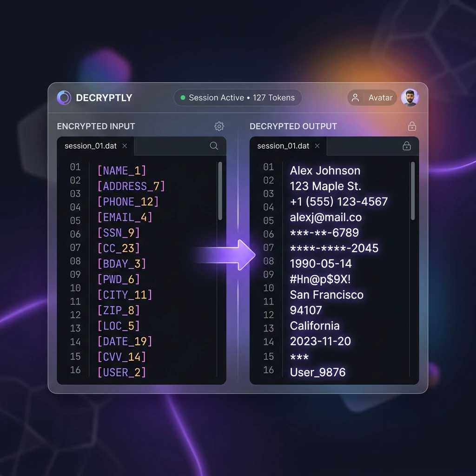
Task: Click the masked card ending 2045
Action: pyautogui.click(x=334, y=248)
